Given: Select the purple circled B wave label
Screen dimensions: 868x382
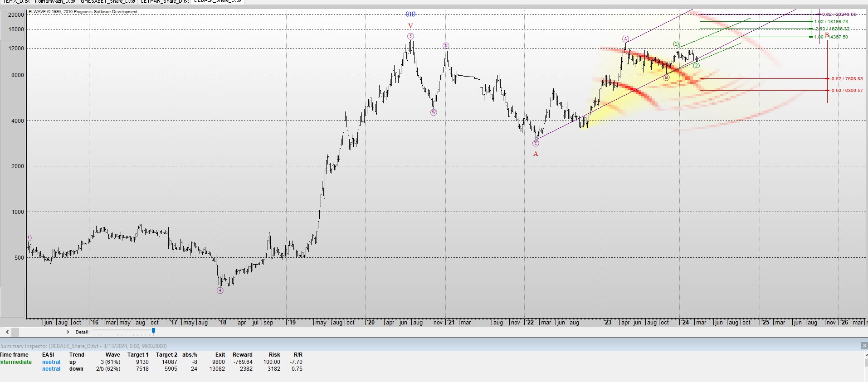Looking at the screenshot, I should pos(666,77).
